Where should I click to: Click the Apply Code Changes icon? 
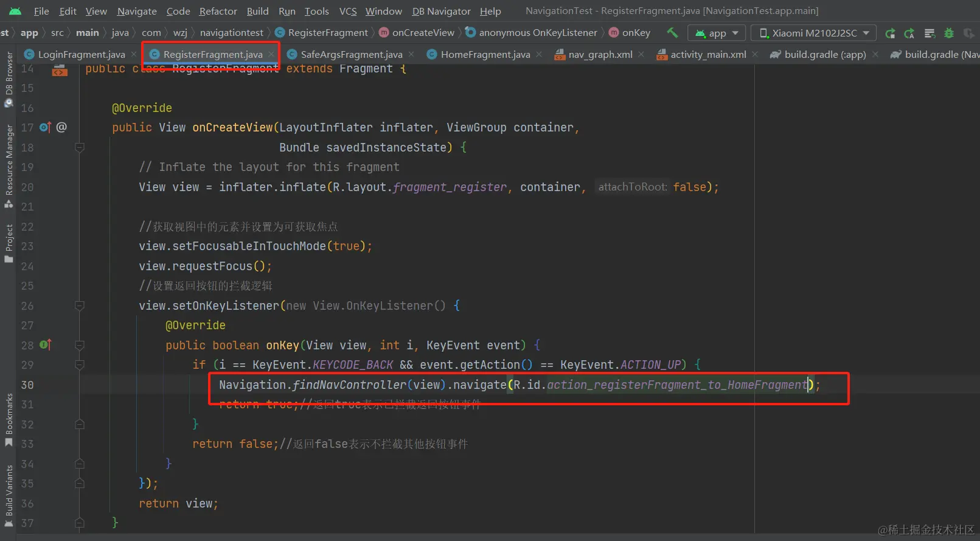930,33
